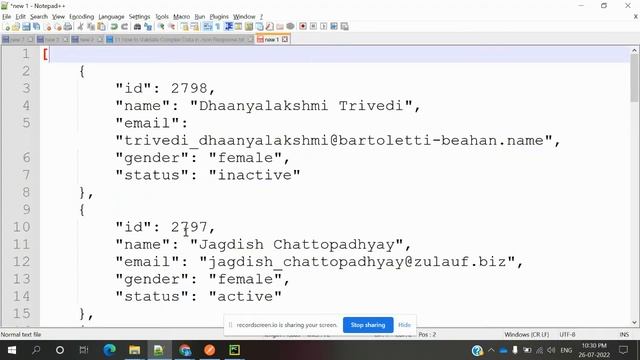Click the email trivedi_dhaanyalakshmi@bartoletti-beahan.name
Image resolution: width=640 pixels, height=360 pixels.
(334, 140)
